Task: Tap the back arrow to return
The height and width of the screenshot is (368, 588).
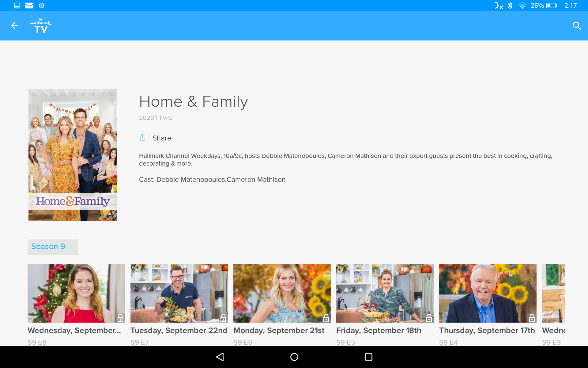Action: [x=14, y=26]
